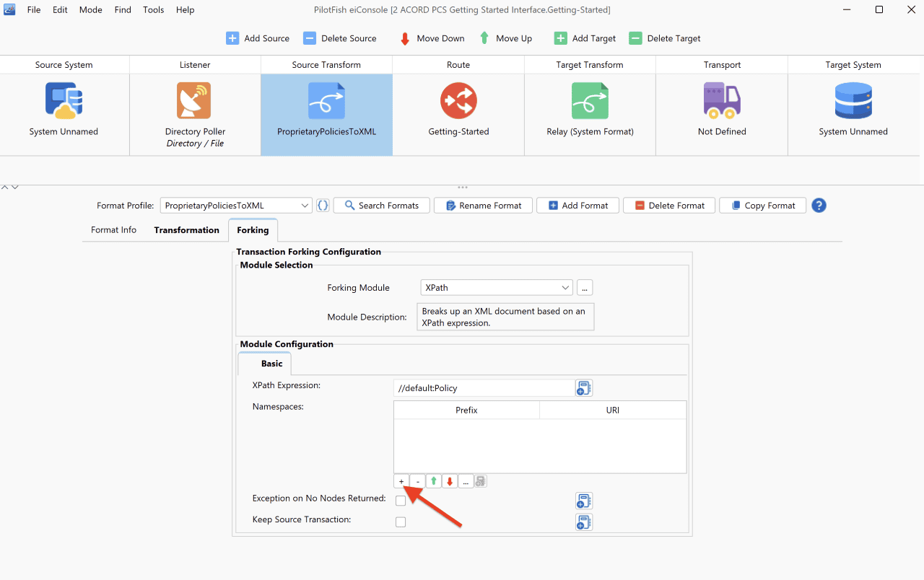Click the ellipsis button beside Forking Module
The width and height of the screenshot is (924, 580).
point(585,287)
